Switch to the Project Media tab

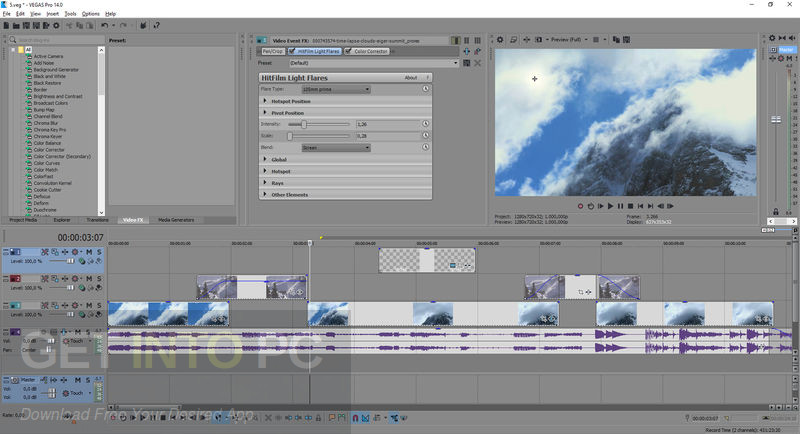(23, 220)
